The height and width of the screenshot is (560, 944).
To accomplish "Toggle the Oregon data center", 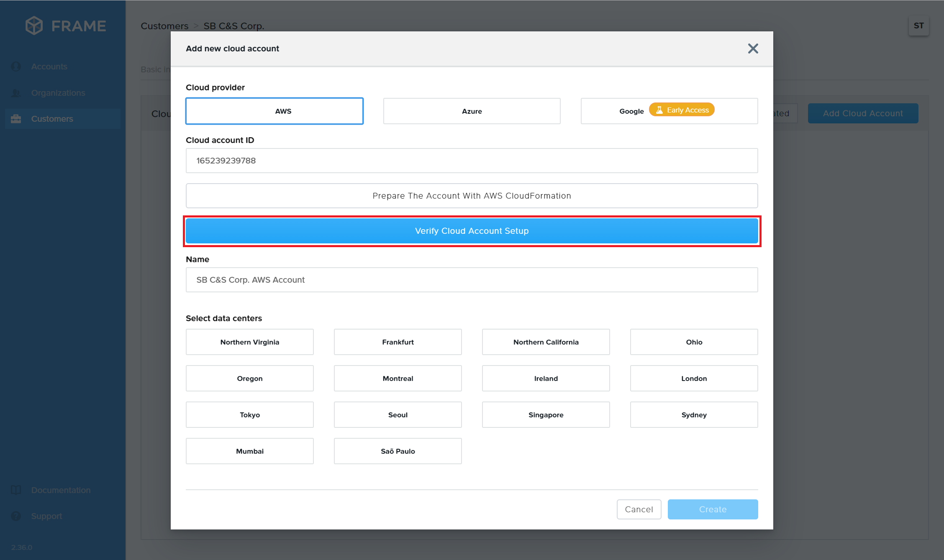I will coord(250,378).
